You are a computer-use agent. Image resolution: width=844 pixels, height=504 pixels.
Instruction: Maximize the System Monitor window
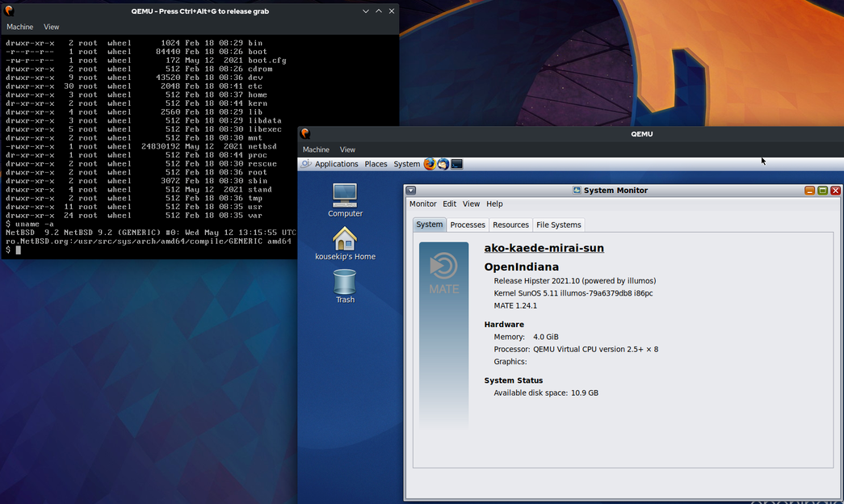(822, 191)
